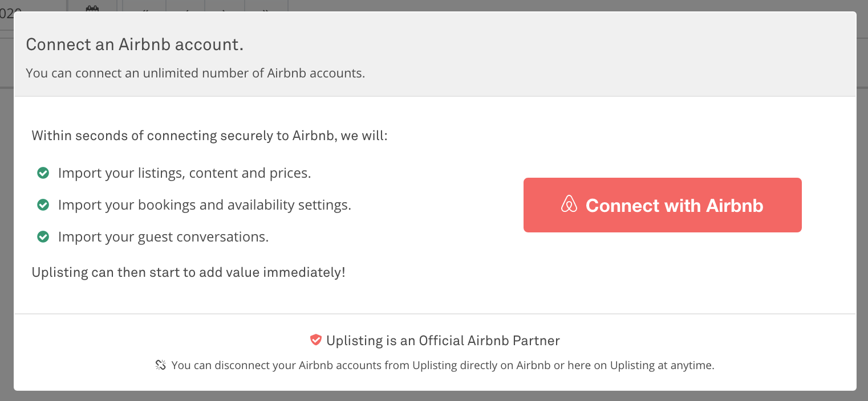Screen dimensions: 868x401
Task: Click "Import your guest conversations" text
Action: pyautogui.click(x=163, y=236)
